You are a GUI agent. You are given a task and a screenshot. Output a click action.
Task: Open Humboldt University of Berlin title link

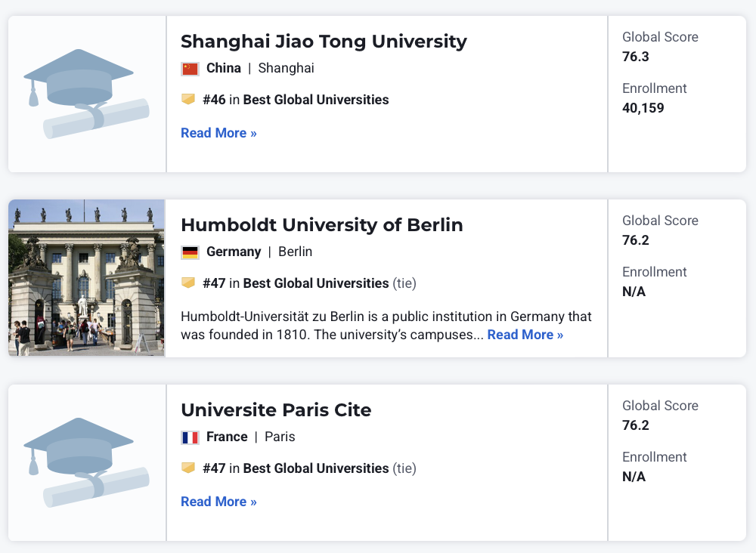321,225
